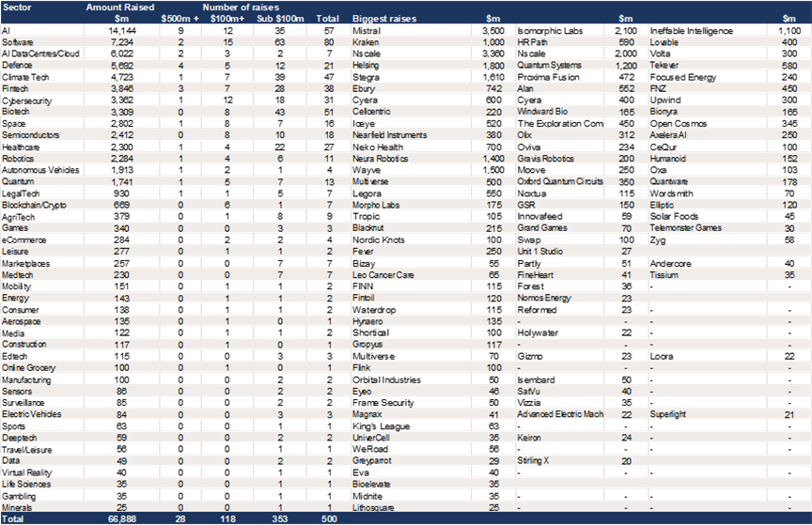Image resolution: width=812 pixels, height=525 pixels.
Task: Click the 'Autonomous Vehicles' sector cell
Action: 40,170
